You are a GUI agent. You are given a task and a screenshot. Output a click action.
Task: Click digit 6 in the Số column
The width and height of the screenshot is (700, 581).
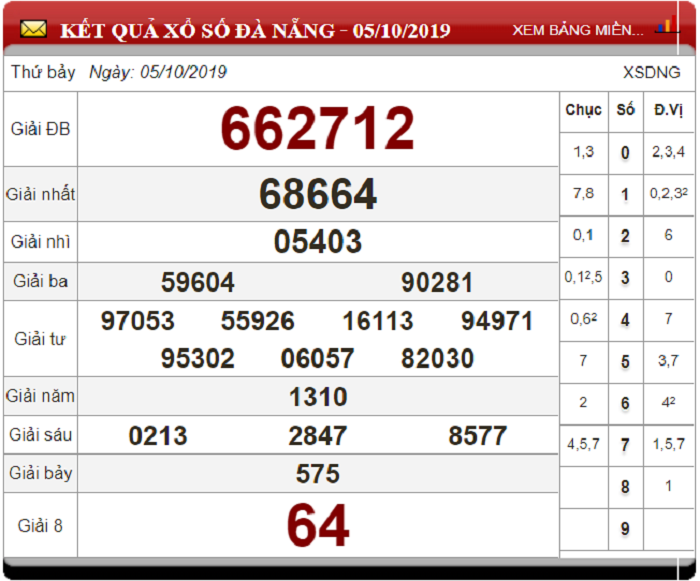tap(625, 403)
